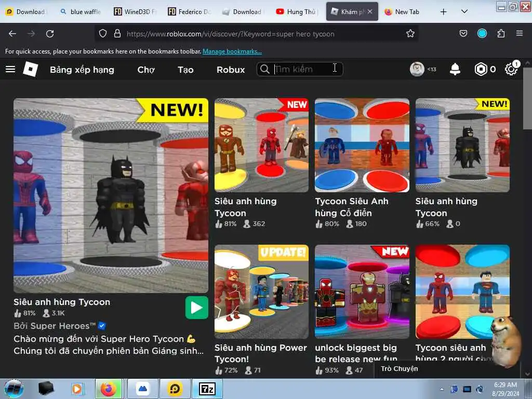This screenshot has width=532, height=399.
Task: Open the Roblox hamburger navigation menu
Action: tap(10, 69)
